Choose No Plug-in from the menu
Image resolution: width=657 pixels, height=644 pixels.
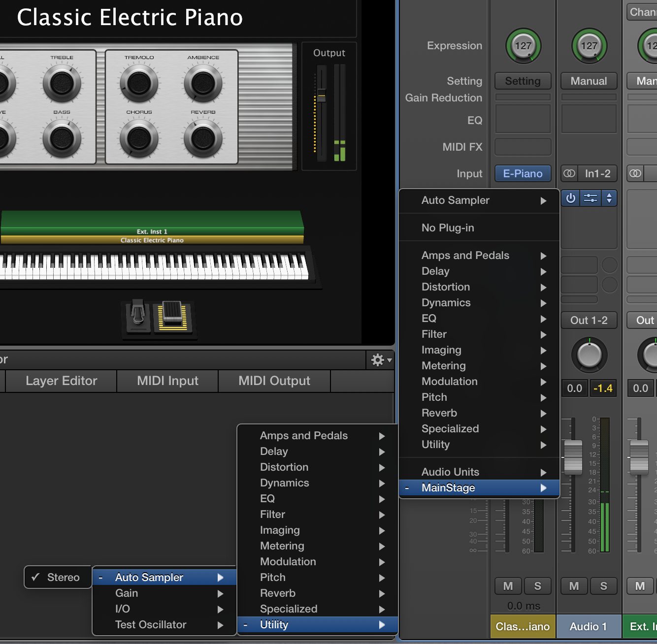479,228
